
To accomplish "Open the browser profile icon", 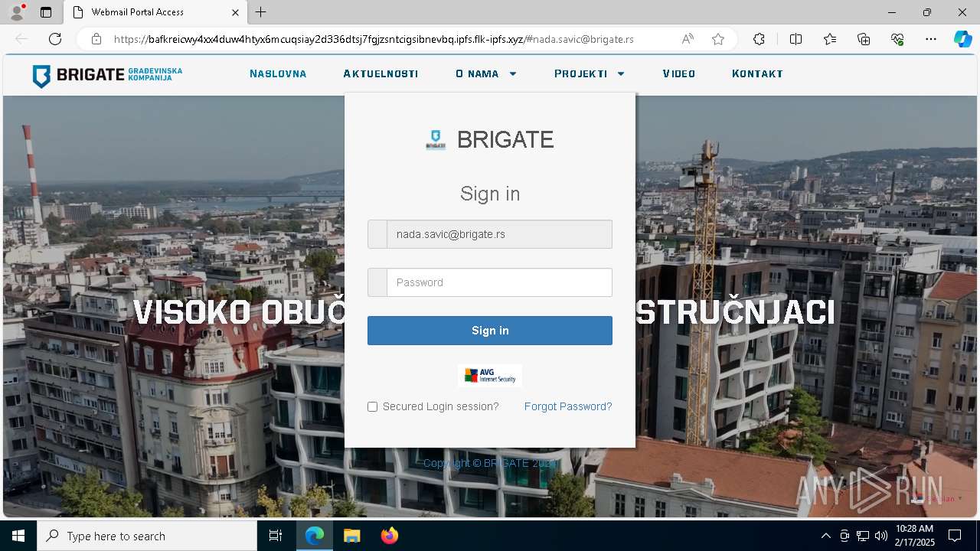I will 17,12.
